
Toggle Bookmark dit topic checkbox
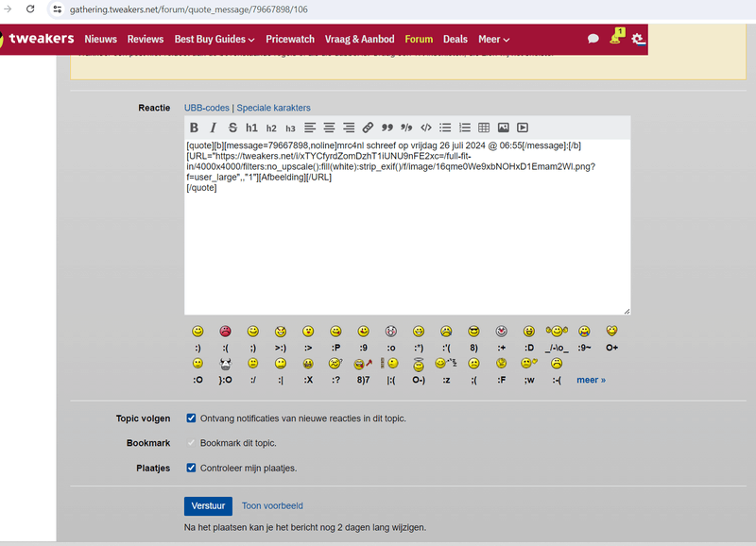(x=192, y=443)
